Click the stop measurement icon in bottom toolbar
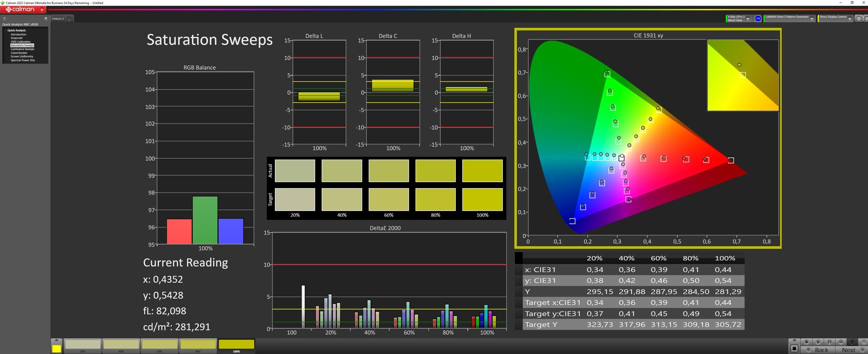This screenshot has height=354, width=868. (806, 342)
